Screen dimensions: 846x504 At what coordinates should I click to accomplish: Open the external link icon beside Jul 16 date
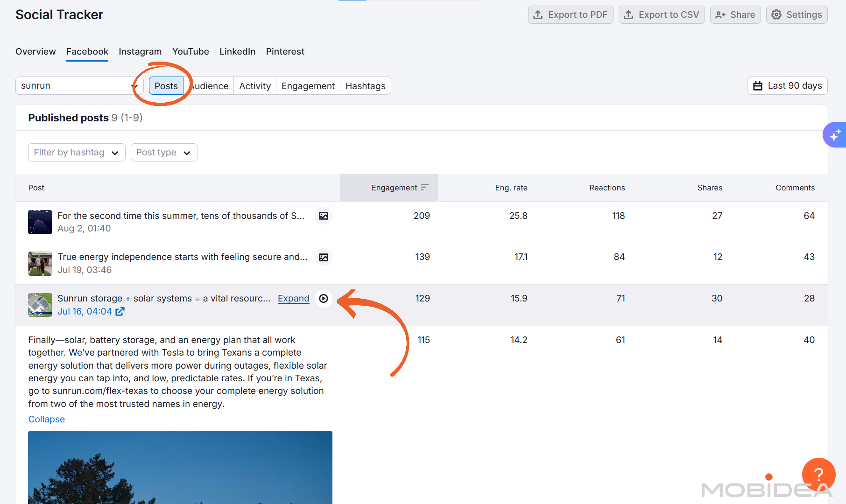(x=120, y=311)
